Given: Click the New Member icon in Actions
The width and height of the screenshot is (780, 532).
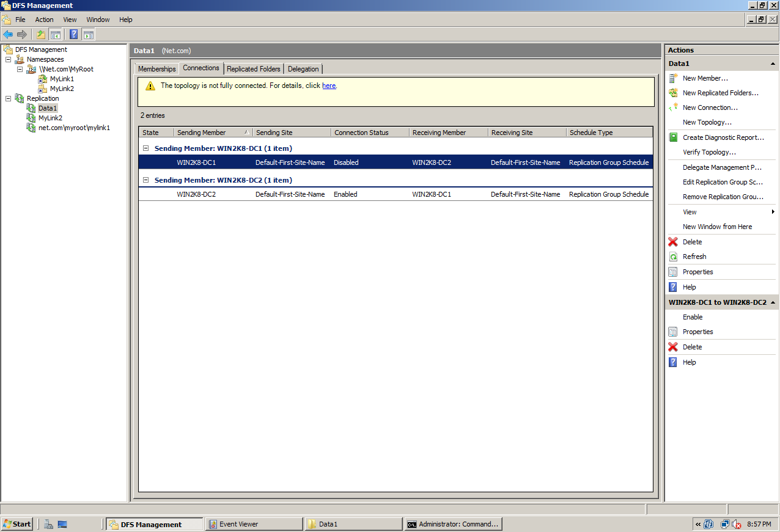Looking at the screenshot, I should click(674, 78).
